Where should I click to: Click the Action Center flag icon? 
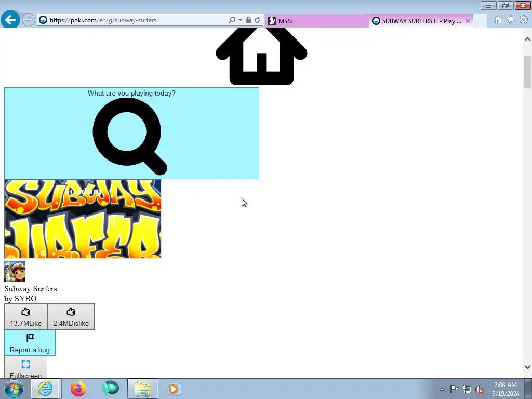tap(454, 389)
